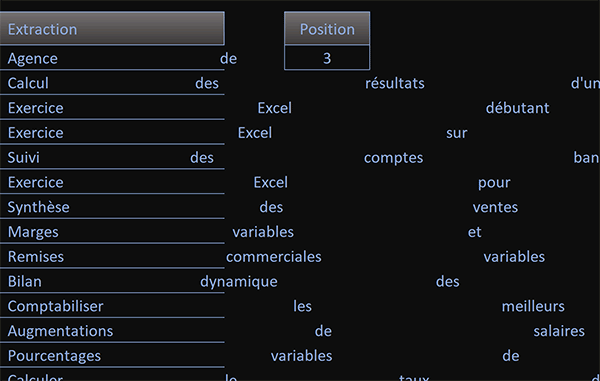Screen dimensions: 600x381
Task: Click the word meilleurs
Action: point(533,306)
